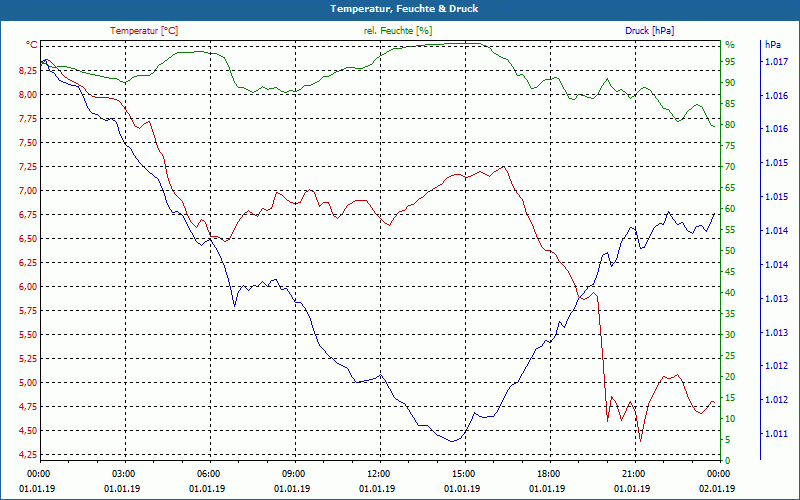The width and height of the screenshot is (800, 500).
Task: Click green humidity axis value 85
Action: [730, 104]
